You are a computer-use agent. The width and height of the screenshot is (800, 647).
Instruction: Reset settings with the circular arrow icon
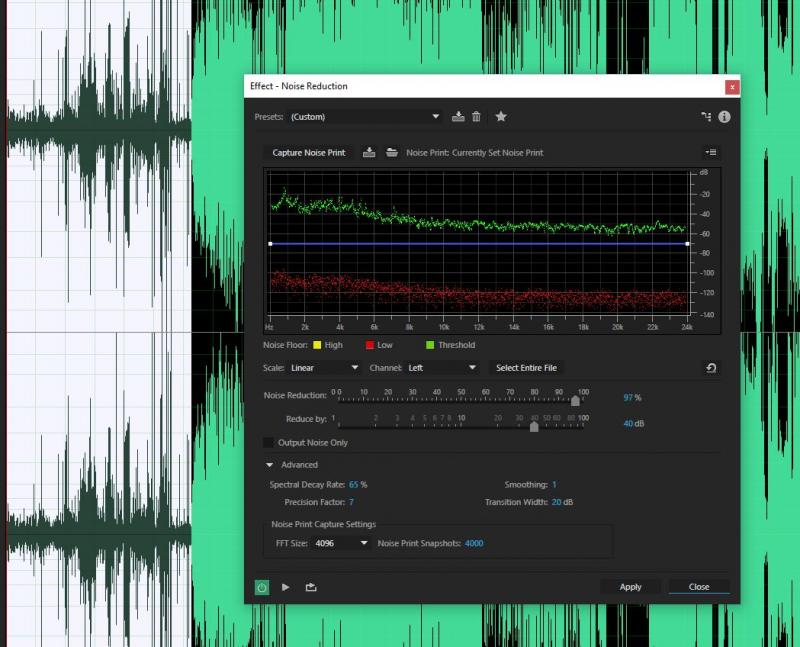point(711,368)
